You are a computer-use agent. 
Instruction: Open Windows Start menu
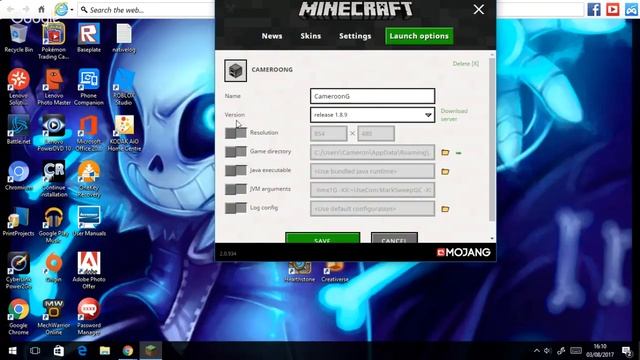[x=12, y=351]
